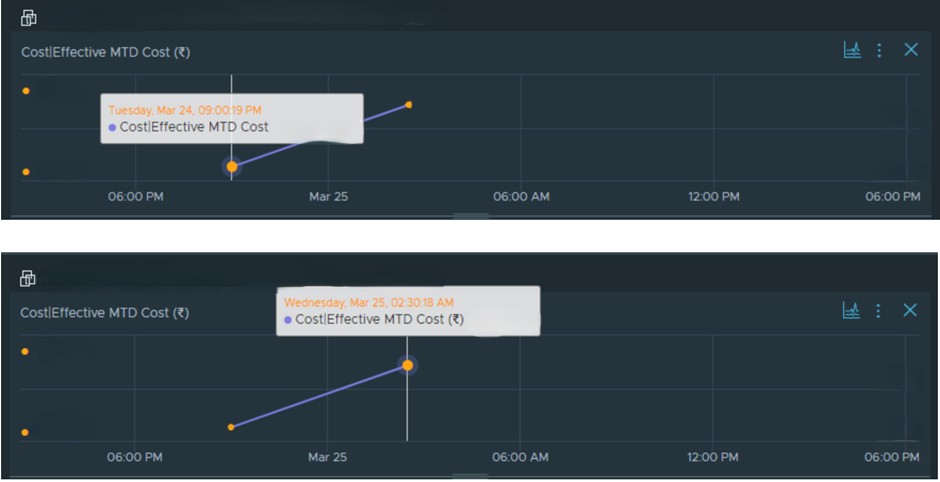Viewport: 940px width, 482px height.
Task: Select the highlighted Mar 25 data point in lower chart
Action: [x=407, y=365]
